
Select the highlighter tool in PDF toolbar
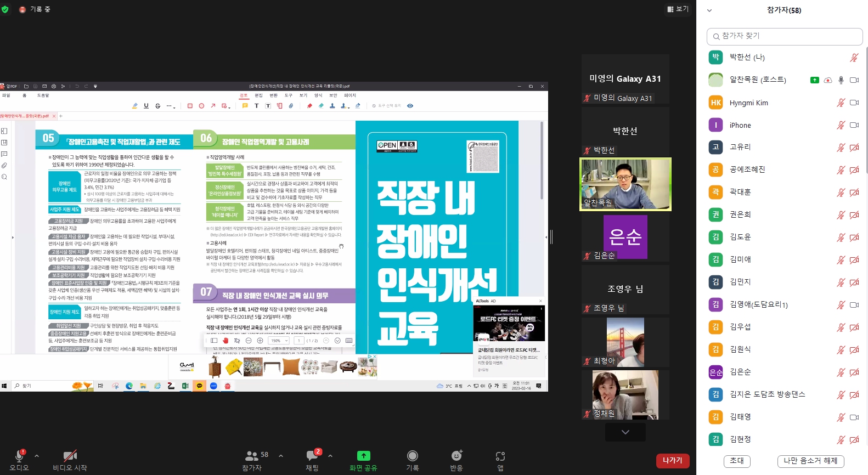[135, 106]
